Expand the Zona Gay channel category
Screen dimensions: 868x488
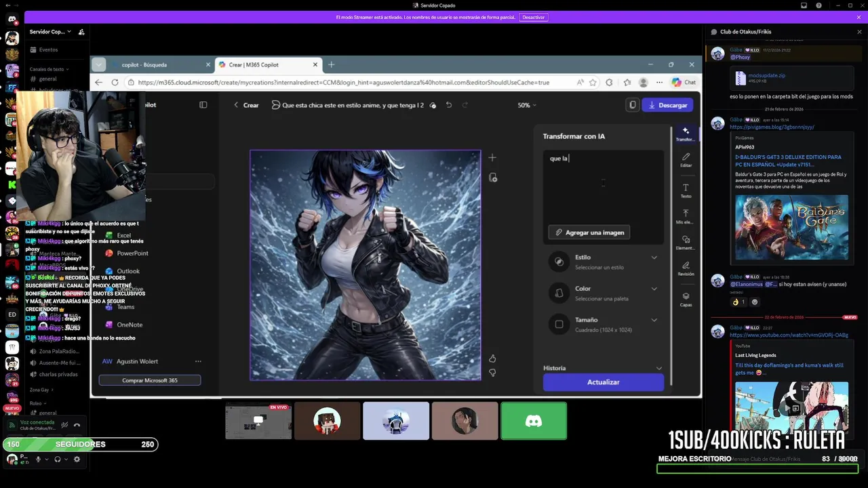pos(41,390)
